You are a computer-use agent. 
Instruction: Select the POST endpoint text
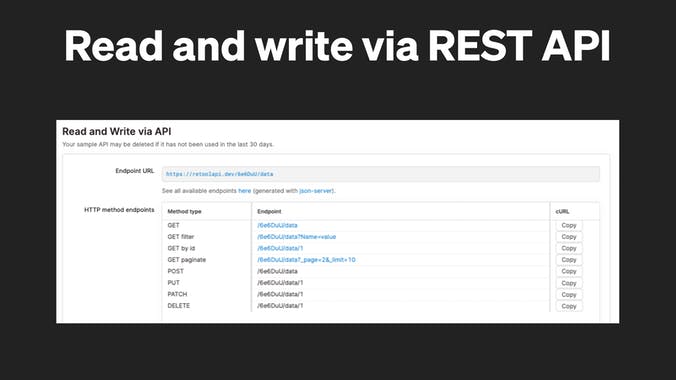(x=277, y=271)
